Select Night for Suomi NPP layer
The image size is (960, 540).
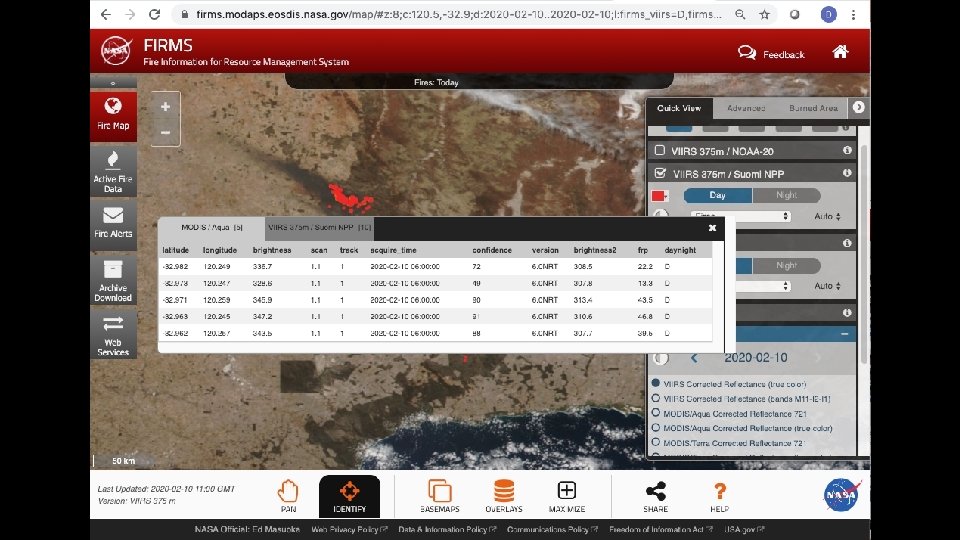click(786, 195)
